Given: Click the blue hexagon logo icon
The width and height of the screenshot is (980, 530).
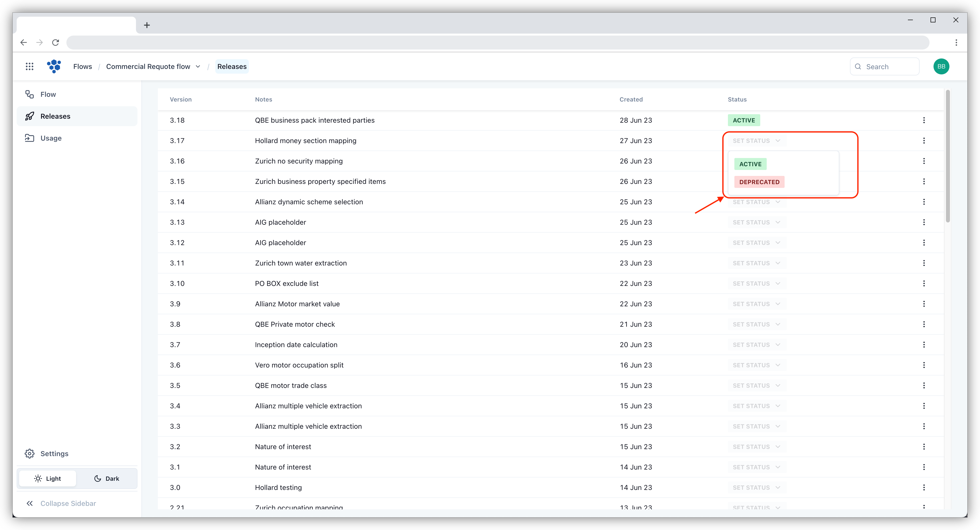Looking at the screenshot, I should 54,66.
